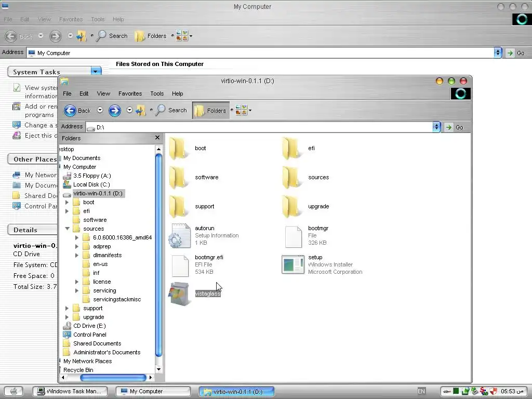
Task: Select Local Disk (C:) in folder tree
Action: tap(91, 184)
